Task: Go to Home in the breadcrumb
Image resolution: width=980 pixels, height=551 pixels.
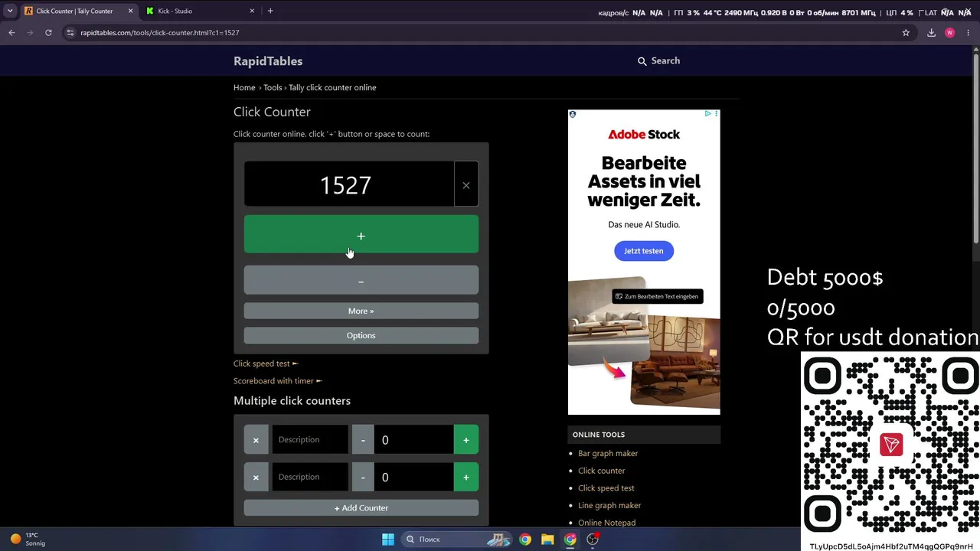Action: (244, 87)
